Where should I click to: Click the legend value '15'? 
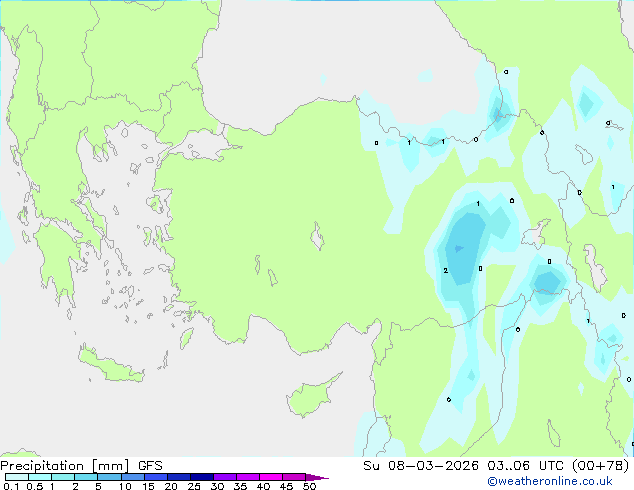pos(148,486)
